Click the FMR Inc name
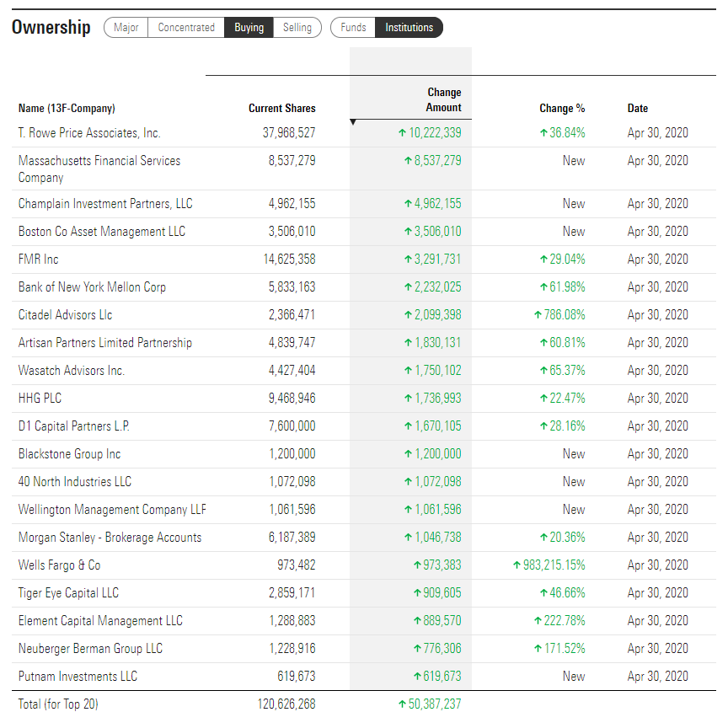 [x=38, y=260]
